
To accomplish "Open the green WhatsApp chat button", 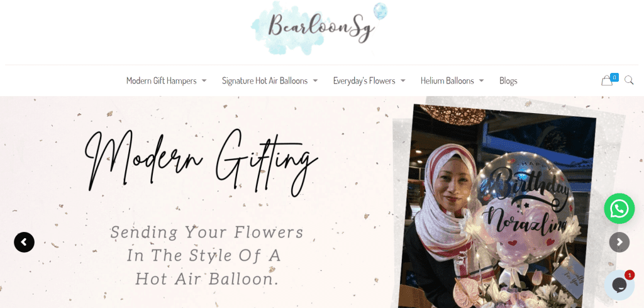I will click(x=619, y=209).
